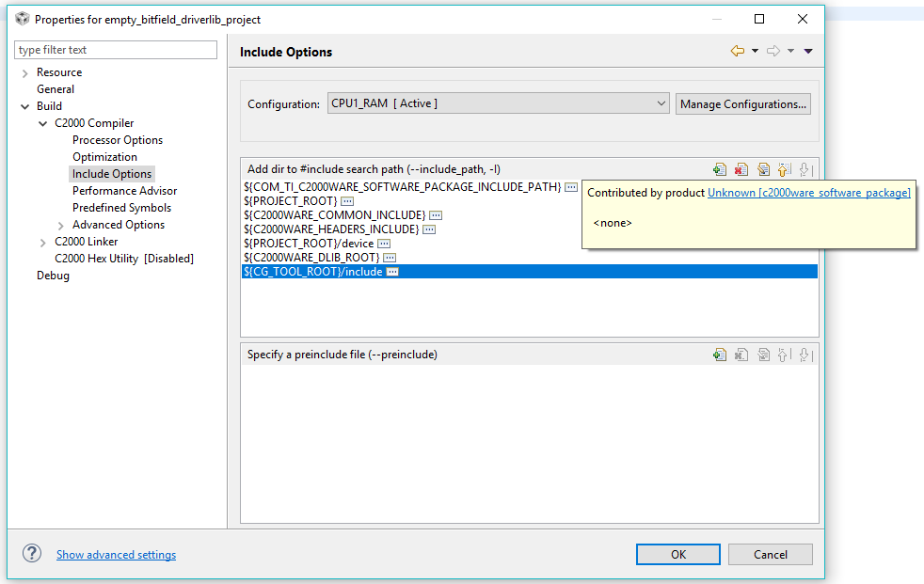The image size is (924, 584).
Task: Expand the Advanced Options node
Action: [61, 226]
